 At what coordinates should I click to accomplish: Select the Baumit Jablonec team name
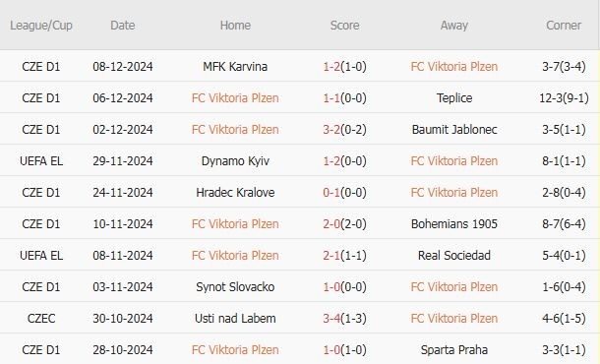(454, 130)
